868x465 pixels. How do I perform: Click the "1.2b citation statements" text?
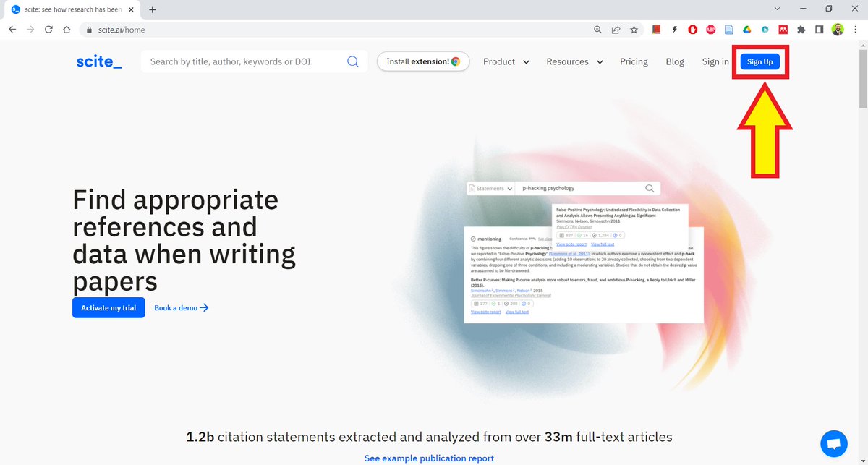click(429, 437)
